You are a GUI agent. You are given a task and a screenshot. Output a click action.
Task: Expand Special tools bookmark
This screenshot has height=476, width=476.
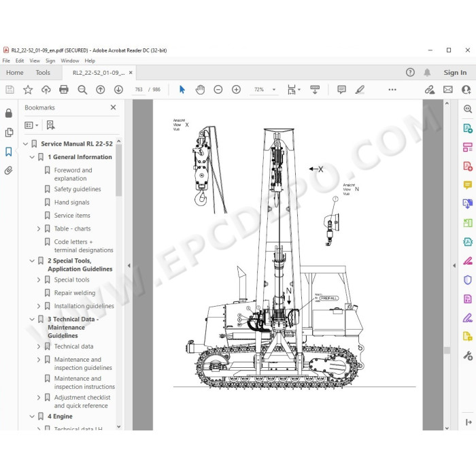coord(39,279)
